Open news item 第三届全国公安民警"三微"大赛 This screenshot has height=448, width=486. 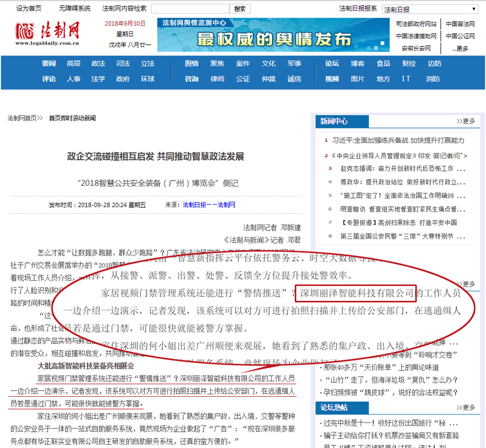(x=403, y=236)
